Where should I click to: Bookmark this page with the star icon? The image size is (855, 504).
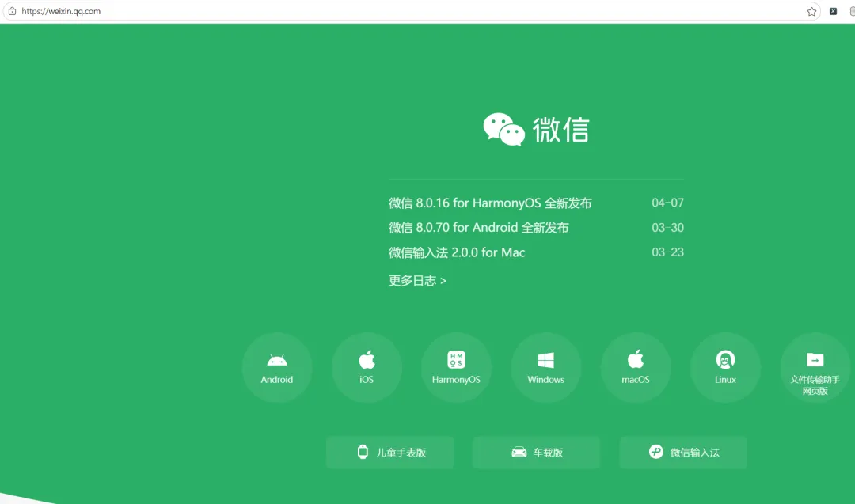(811, 11)
